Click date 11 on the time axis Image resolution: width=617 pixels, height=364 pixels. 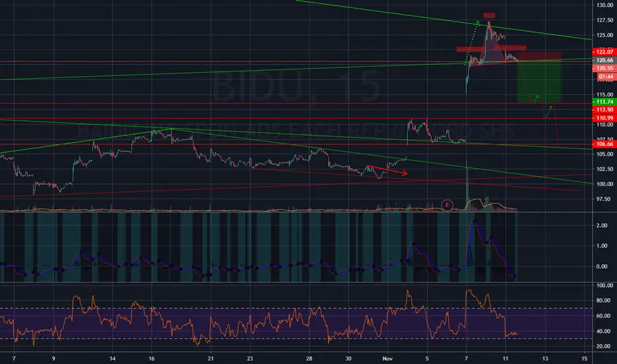(506, 359)
